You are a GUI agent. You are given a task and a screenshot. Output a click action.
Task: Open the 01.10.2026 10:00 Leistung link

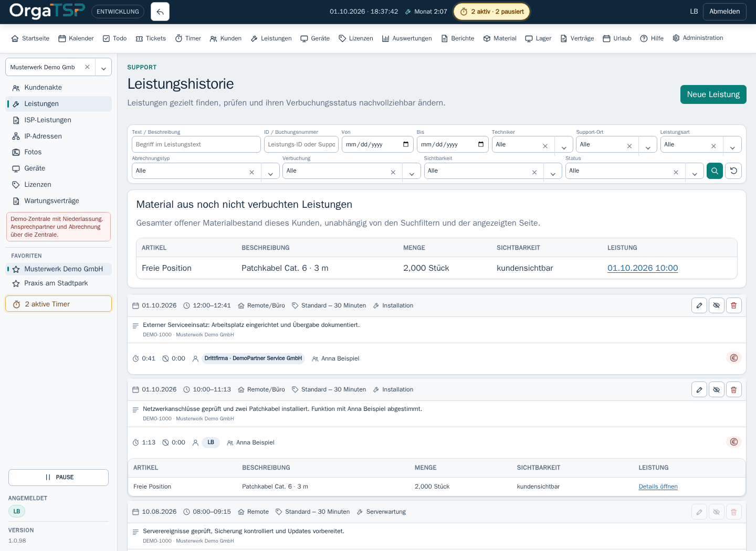tap(643, 268)
